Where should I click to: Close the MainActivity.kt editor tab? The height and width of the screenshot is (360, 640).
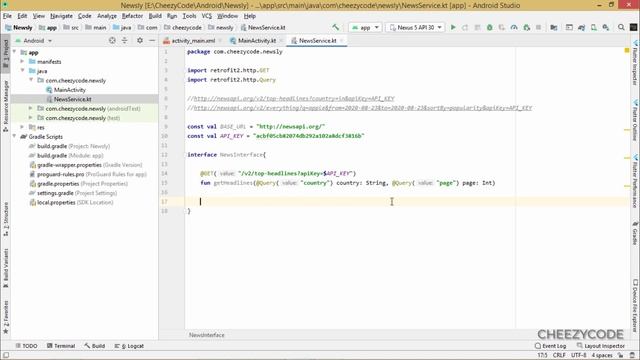pos(281,40)
